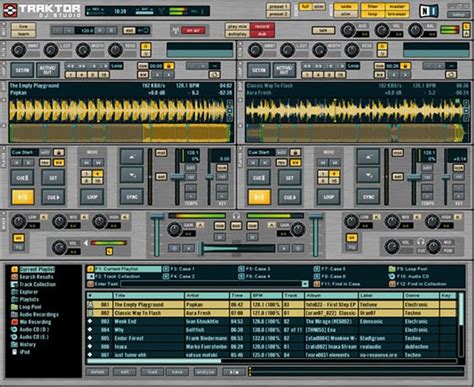Click the deck A marker on track 001
The height and width of the screenshot is (387, 474).
pos(90,304)
